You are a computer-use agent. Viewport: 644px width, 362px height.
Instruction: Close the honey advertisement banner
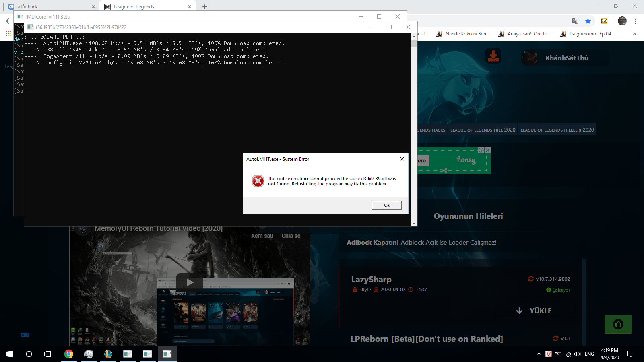pos(488,150)
